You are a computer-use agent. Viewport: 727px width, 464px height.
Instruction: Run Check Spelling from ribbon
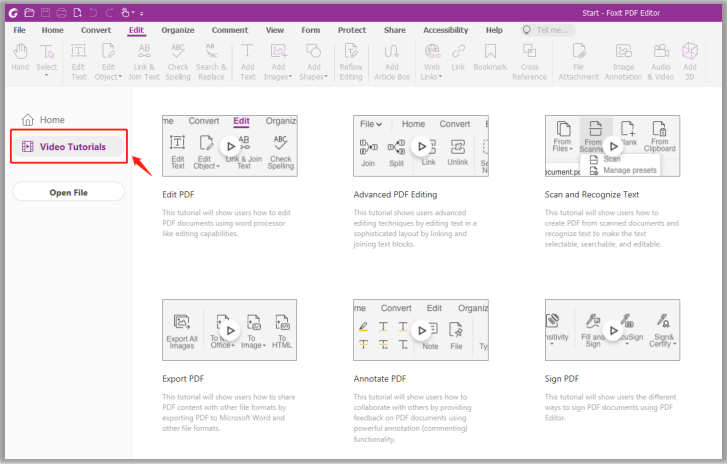pos(178,62)
